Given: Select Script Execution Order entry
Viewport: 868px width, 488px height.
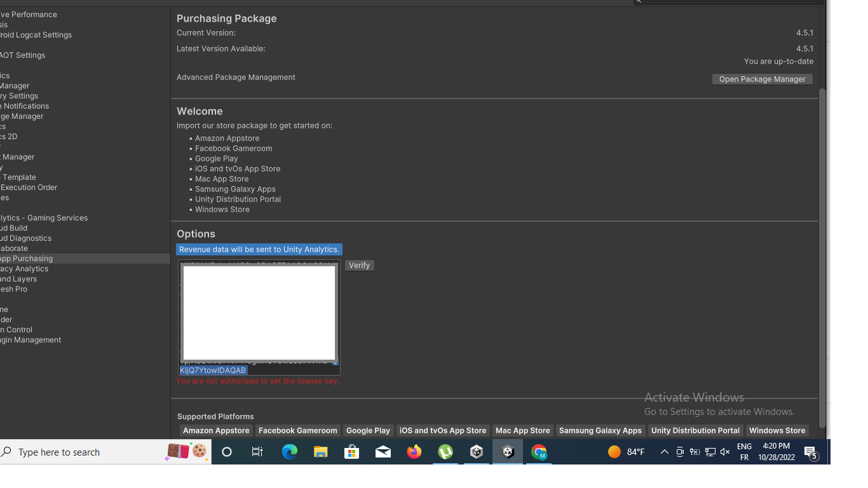Looking at the screenshot, I should coord(29,187).
